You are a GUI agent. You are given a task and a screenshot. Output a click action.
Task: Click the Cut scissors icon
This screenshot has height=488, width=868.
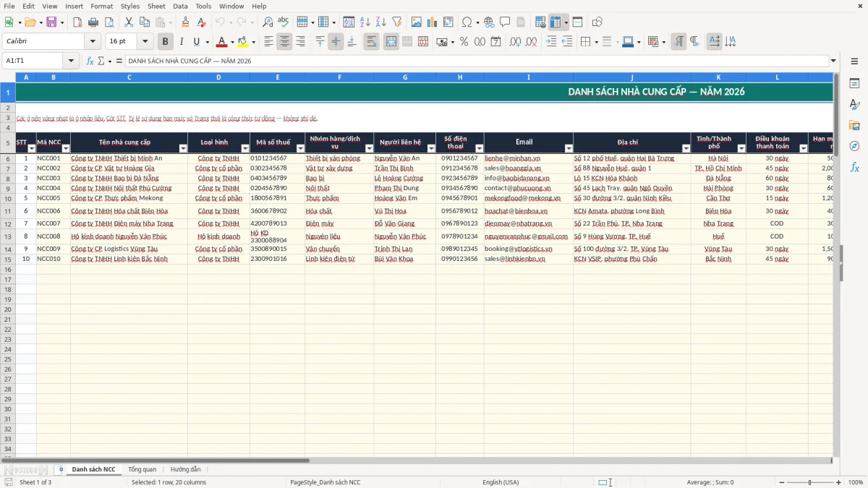coord(128,22)
